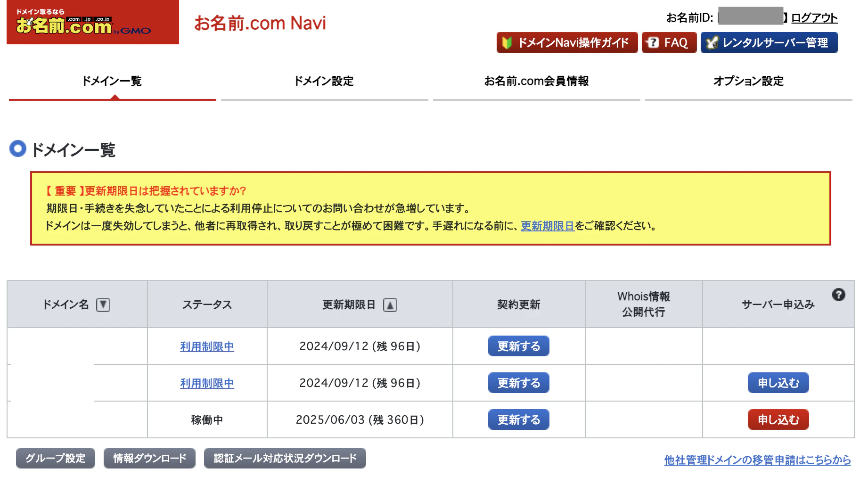Open the FAQ button
Screen dimensions: 868x493
(x=669, y=42)
